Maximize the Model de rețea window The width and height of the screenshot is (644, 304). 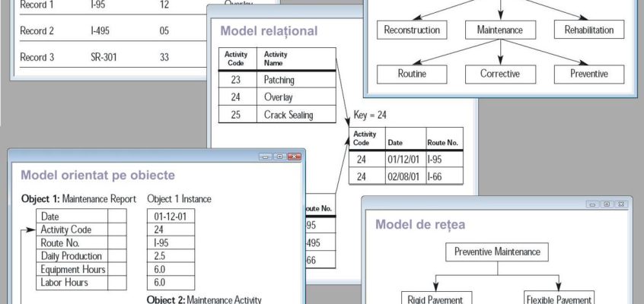[607, 204]
